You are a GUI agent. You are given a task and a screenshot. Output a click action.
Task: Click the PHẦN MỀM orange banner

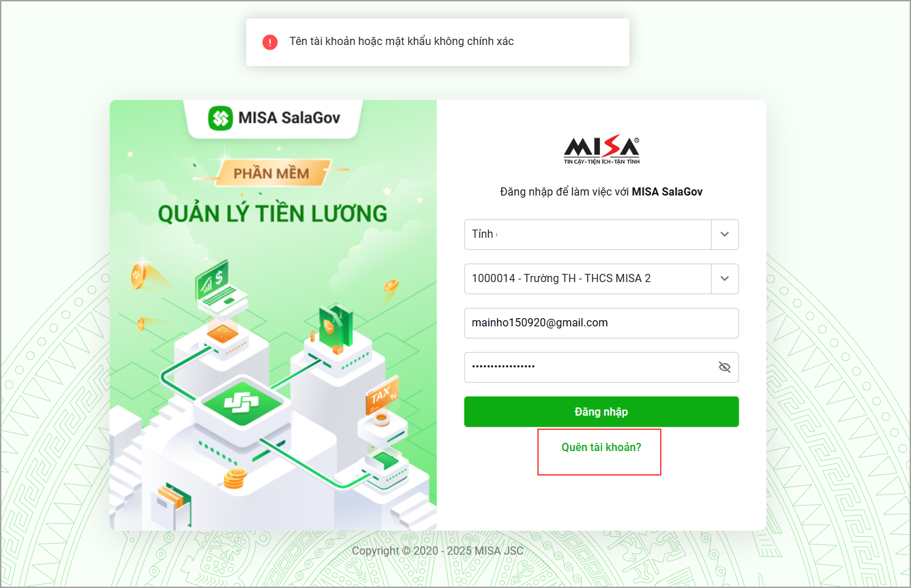pos(272,173)
